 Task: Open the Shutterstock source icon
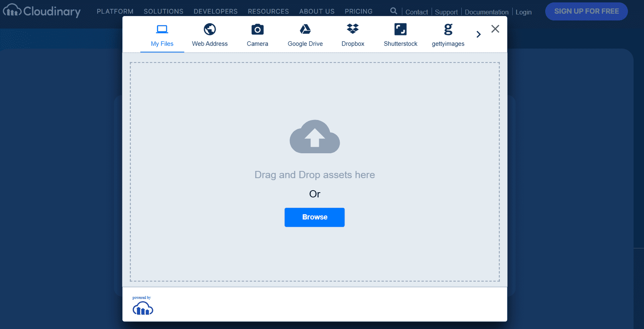(400, 29)
